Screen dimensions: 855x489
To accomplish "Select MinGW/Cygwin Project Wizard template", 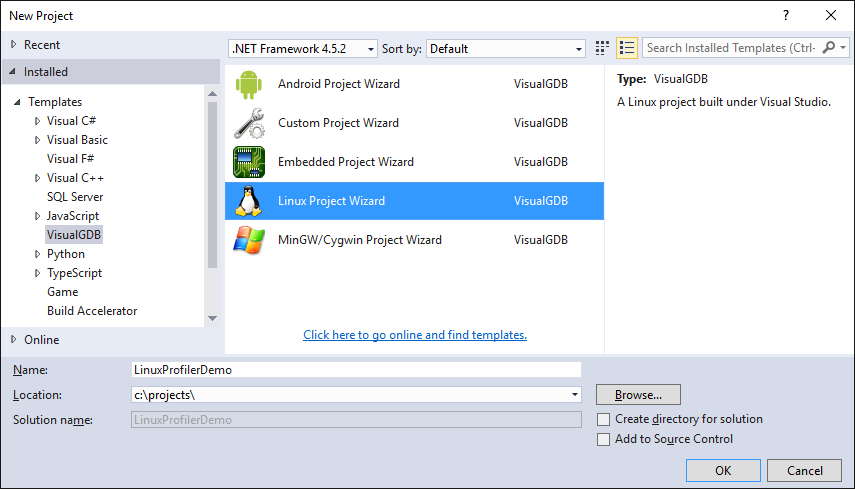I will click(414, 240).
